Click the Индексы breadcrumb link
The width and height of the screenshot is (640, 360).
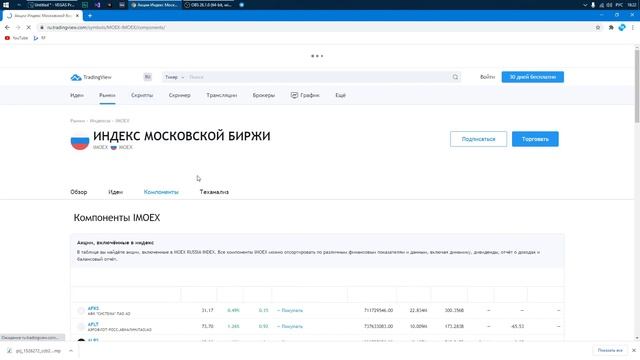pos(100,121)
